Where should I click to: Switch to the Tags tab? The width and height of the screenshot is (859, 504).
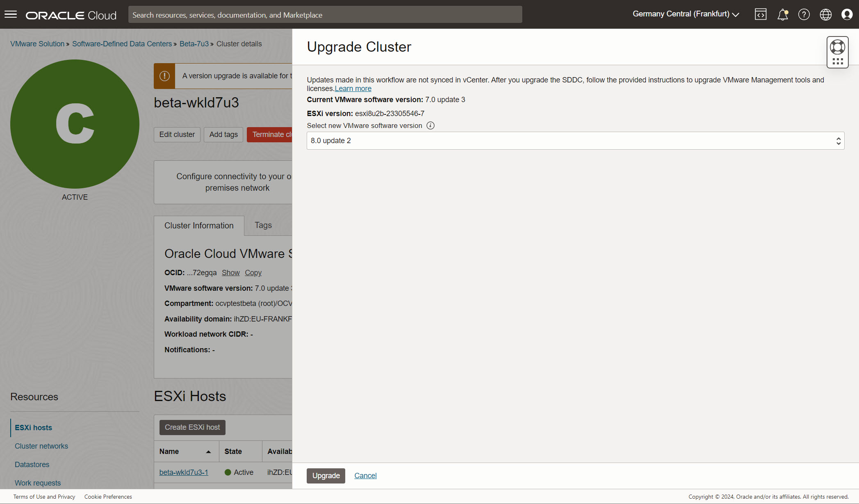[263, 225]
